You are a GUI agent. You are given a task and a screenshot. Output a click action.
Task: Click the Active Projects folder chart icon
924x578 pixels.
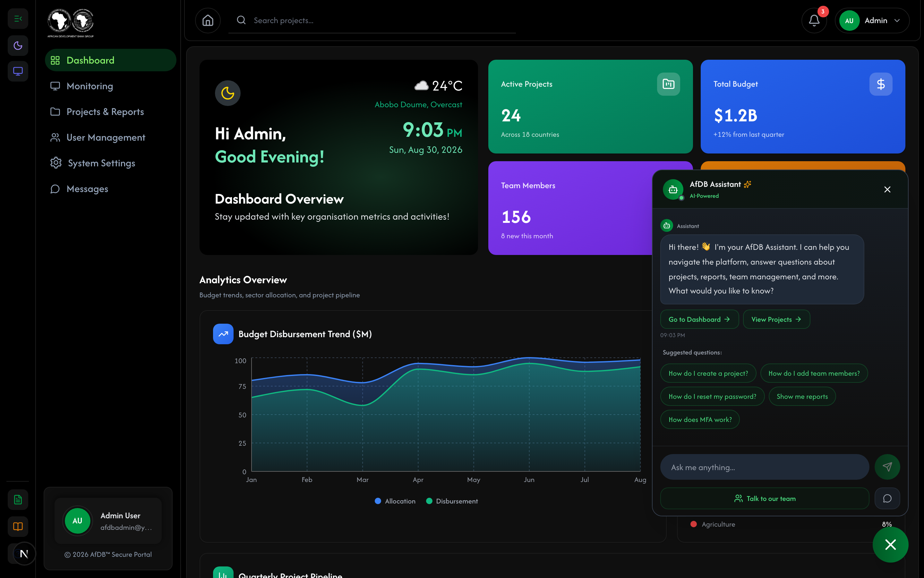point(668,84)
